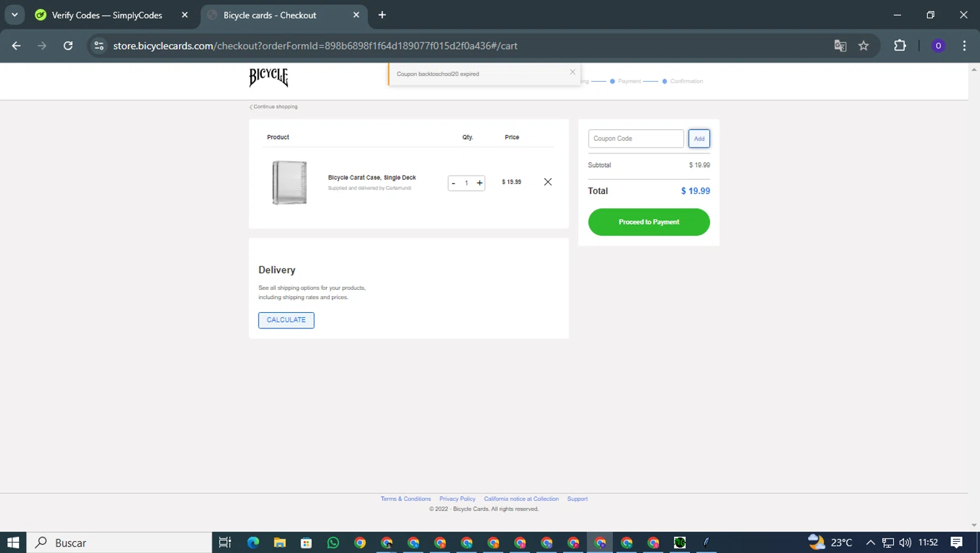Go back via Continue shopping link
The height and width of the screenshot is (553, 980).
(274, 106)
